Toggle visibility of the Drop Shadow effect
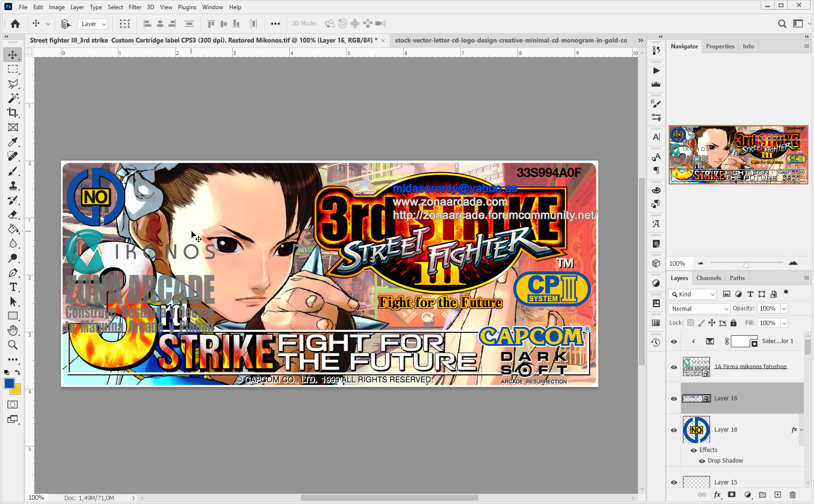The height and width of the screenshot is (504, 814). pyautogui.click(x=701, y=460)
